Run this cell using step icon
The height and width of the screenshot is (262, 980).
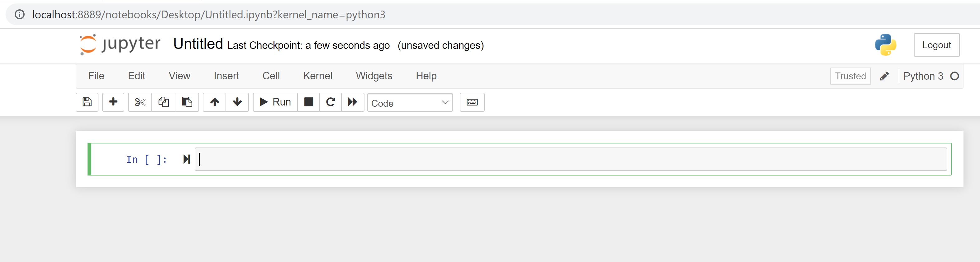pos(186,159)
